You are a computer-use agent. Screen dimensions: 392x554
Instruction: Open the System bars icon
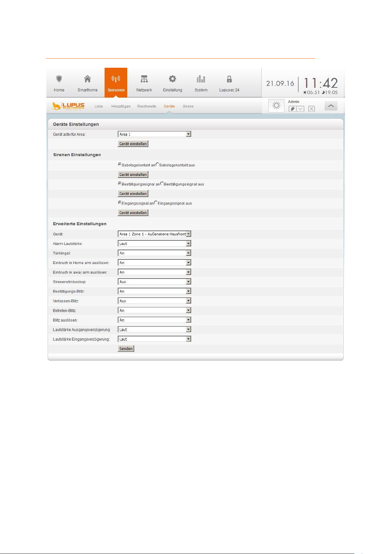[x=201, y=79]
